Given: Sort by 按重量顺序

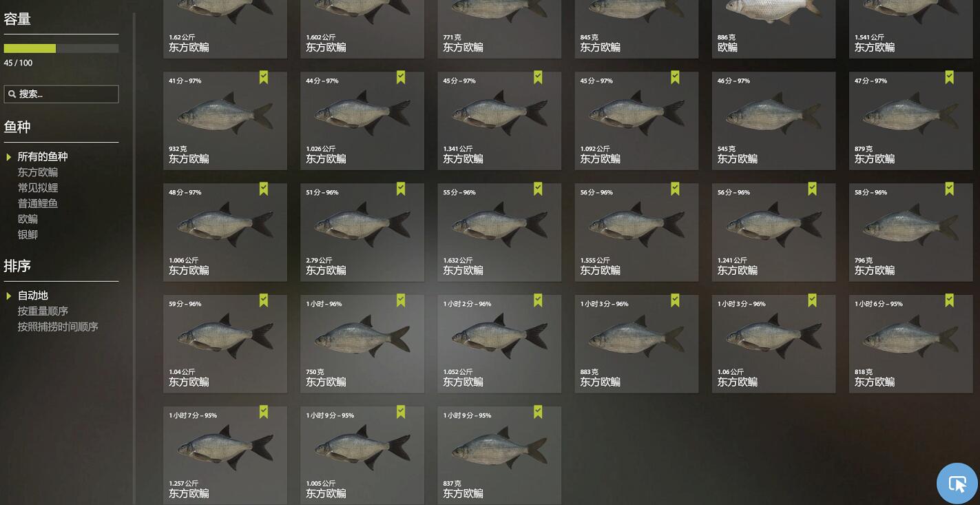Looking at the screenshot, I should 43,311.
